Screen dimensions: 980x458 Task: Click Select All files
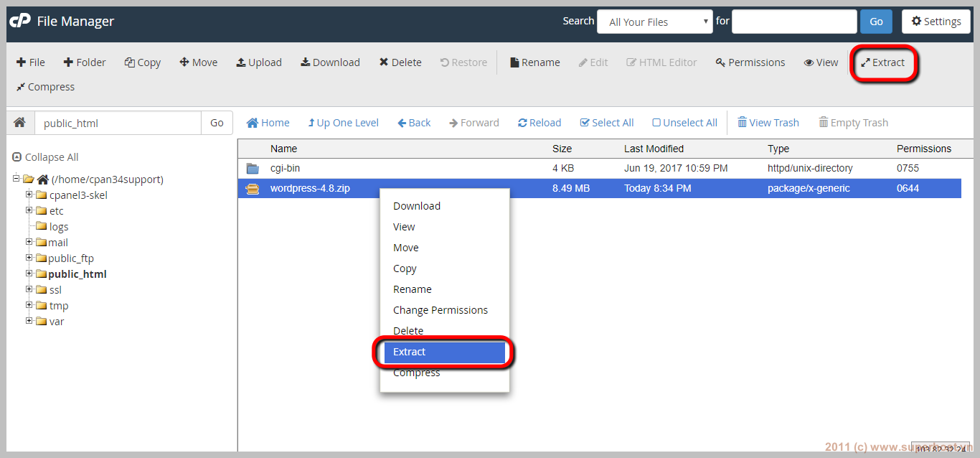click(x=607, y=123)
